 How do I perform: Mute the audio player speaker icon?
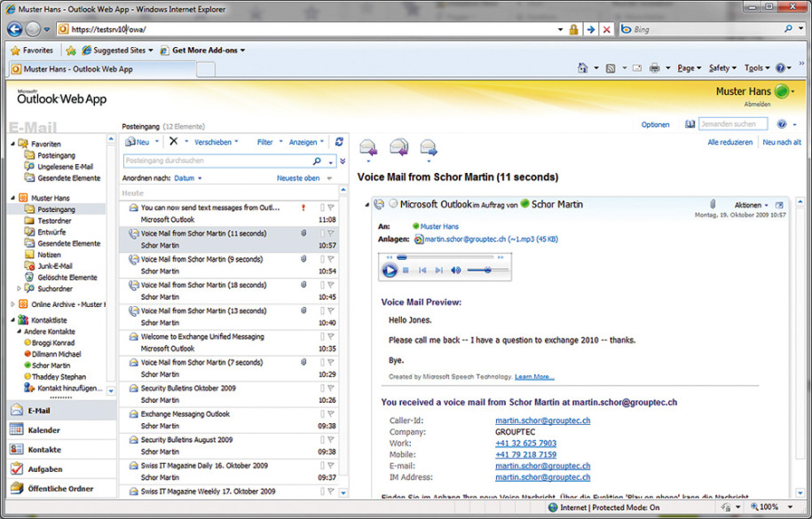[x=456, y=270]
